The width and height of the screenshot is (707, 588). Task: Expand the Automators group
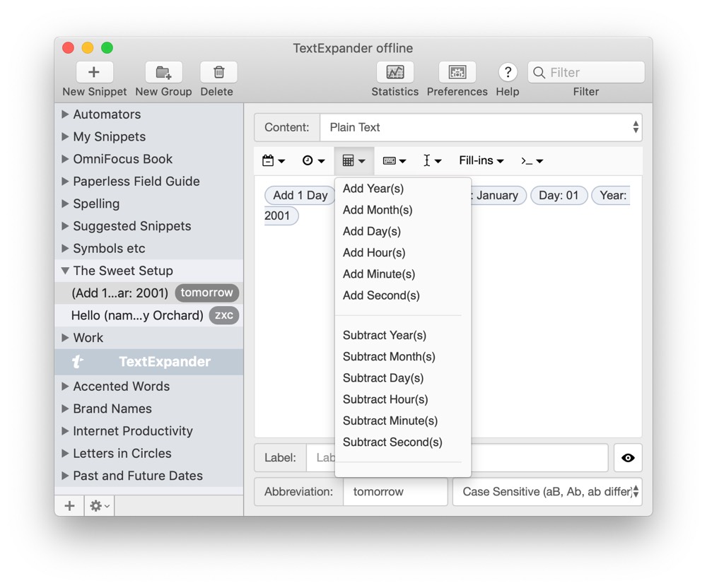(65, 114)
